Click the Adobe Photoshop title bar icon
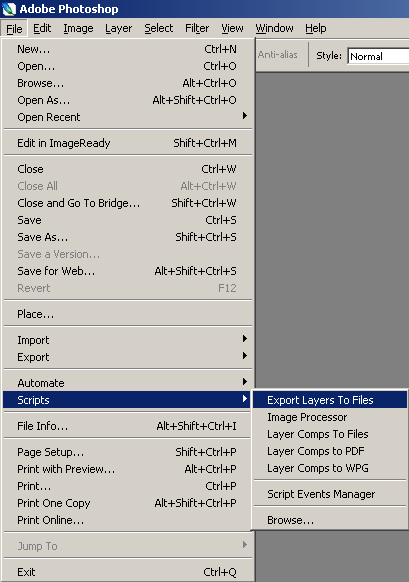The image size is (409, 582). coord(9,9)
